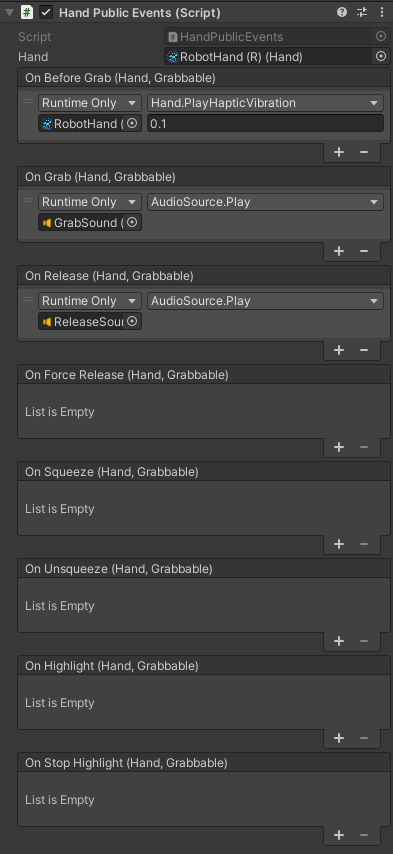Add listener to On Highlight event

(339, 738)
